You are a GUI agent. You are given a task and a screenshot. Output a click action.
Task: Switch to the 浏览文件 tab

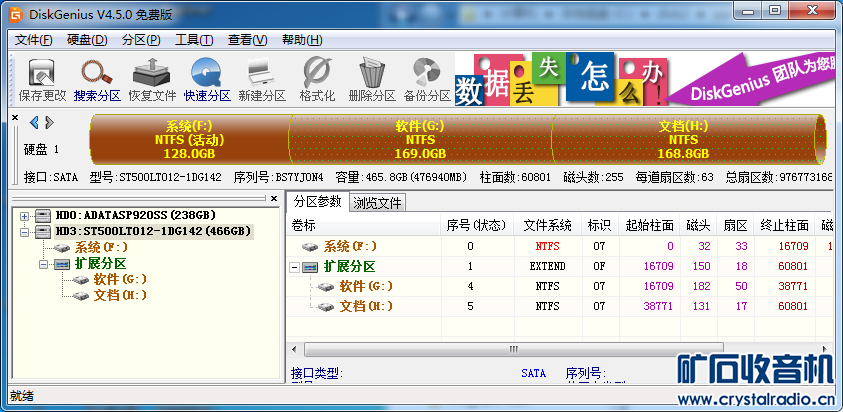[377, 203]
